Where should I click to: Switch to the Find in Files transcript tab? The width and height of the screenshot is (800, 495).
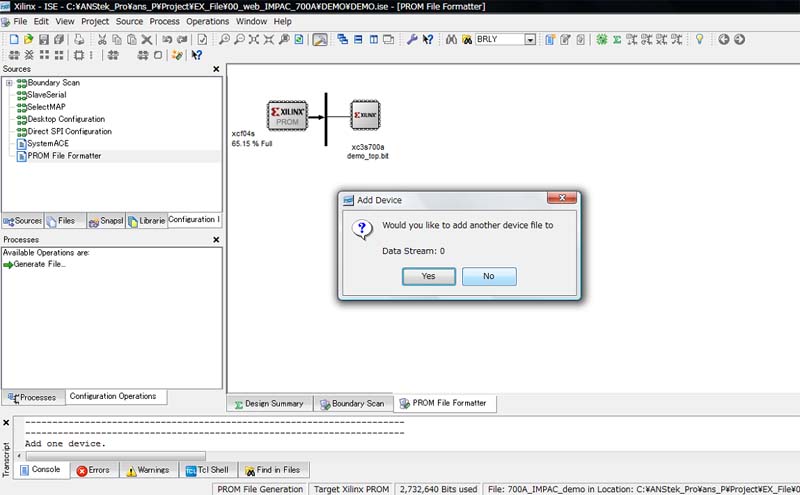[273, 470]
